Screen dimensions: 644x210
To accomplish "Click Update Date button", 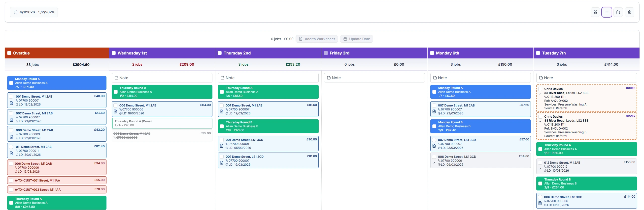I will (x=357, y=39).
